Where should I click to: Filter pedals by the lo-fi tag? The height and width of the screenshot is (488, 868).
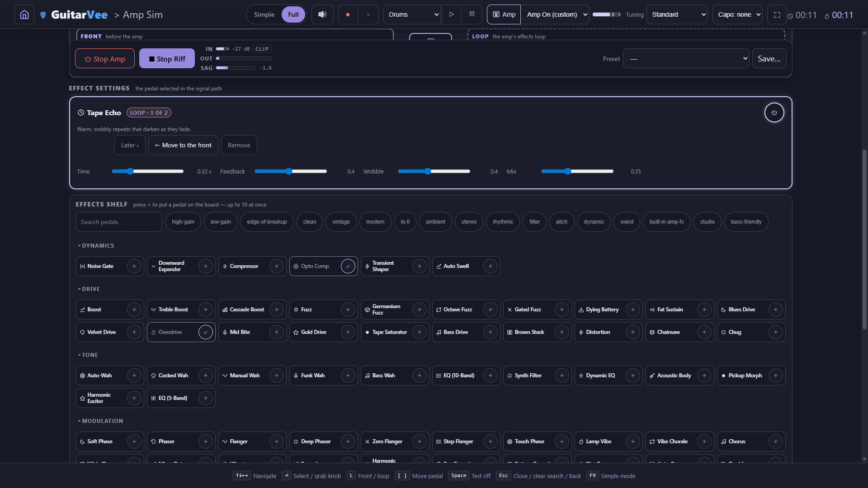tap(405, 222)
